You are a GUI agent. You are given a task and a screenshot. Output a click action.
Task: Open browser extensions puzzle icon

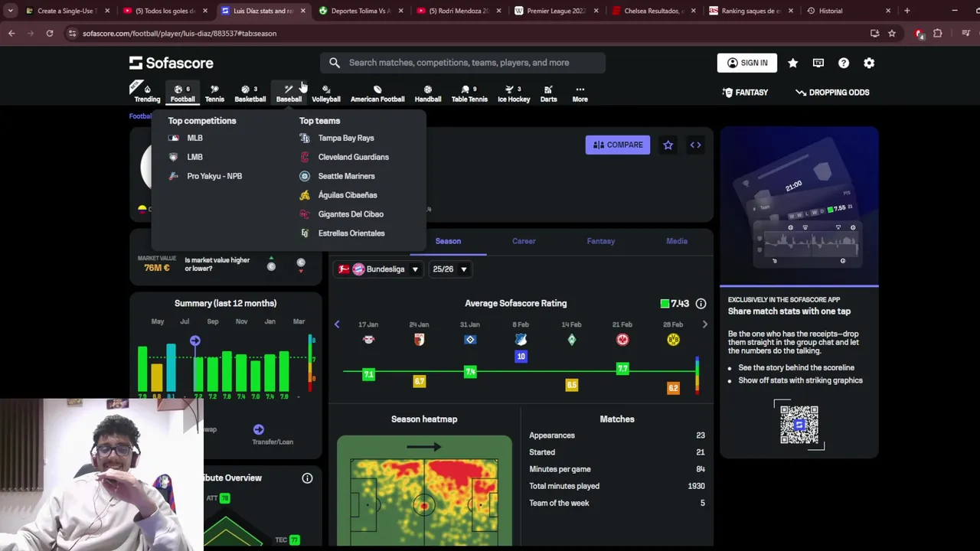click(938, 34)
